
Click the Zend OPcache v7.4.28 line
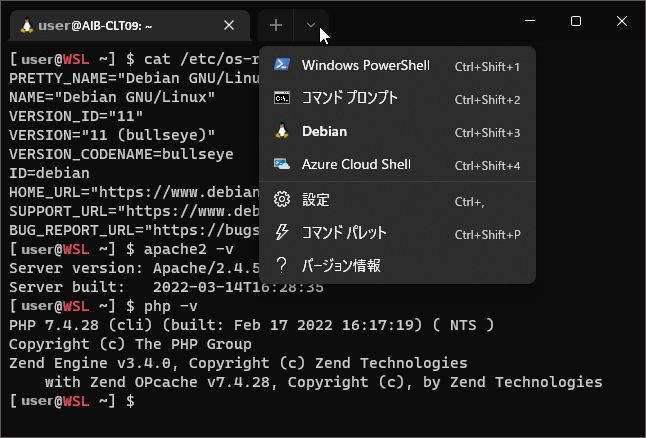click(323, 382)
